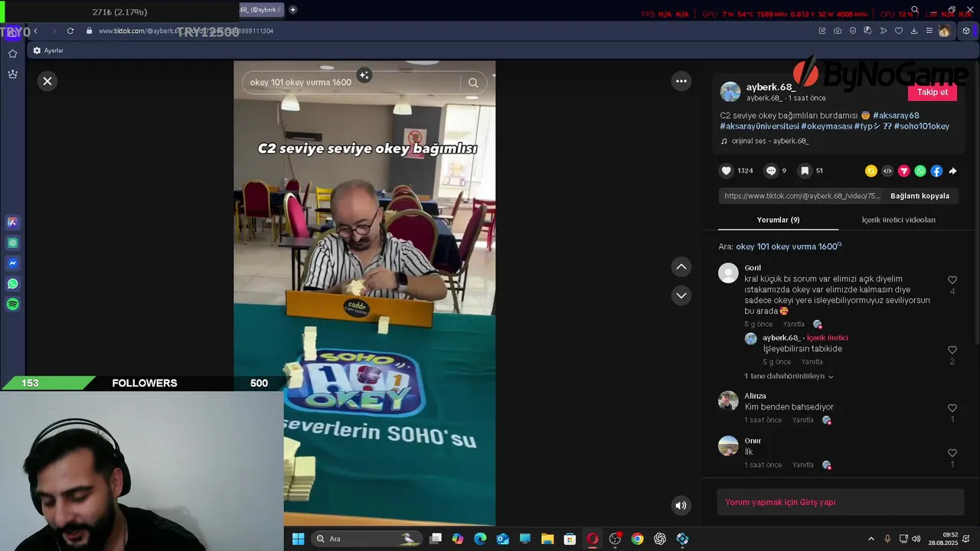This screenshot has width=980, height=551.
Task: Switch to the Yorumlar (9) tab
Action: (x=778, y=220)
